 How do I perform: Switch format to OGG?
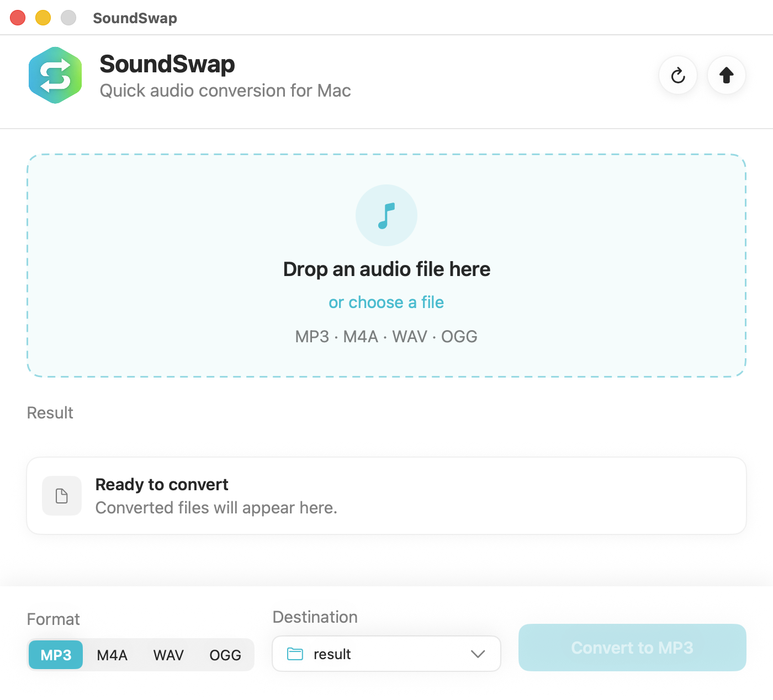point(225,655)
